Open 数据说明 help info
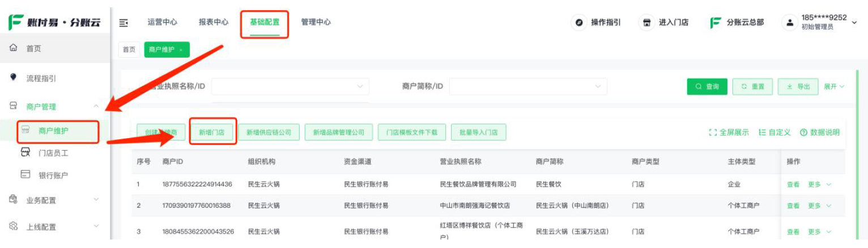The image size is (868, 248). coord(819,132)
